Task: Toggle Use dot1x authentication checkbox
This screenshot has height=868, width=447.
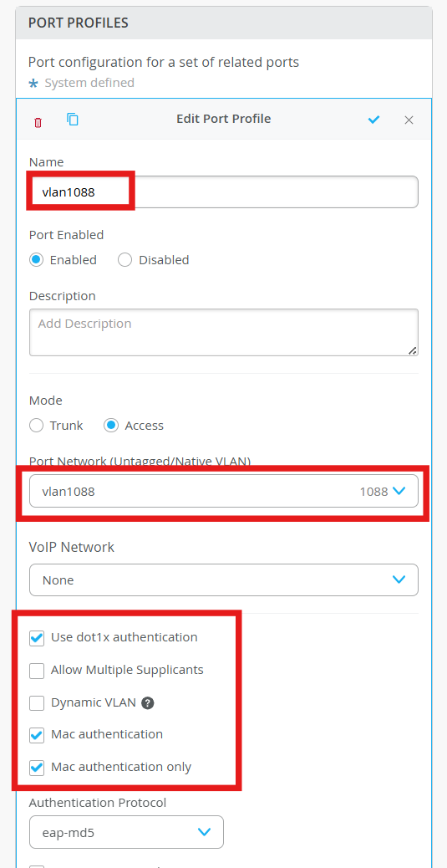Action: pos(37,638)
